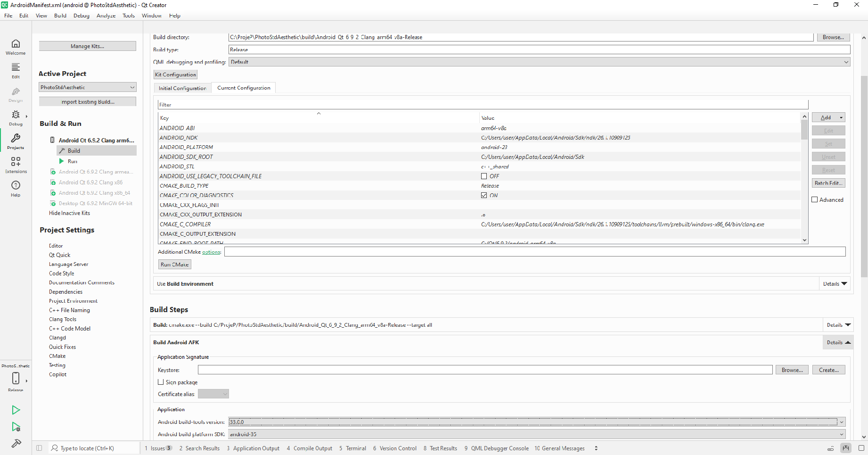868x455 pixels.
Task: Expand Use Build Environment Details
Action: (835, 284)
